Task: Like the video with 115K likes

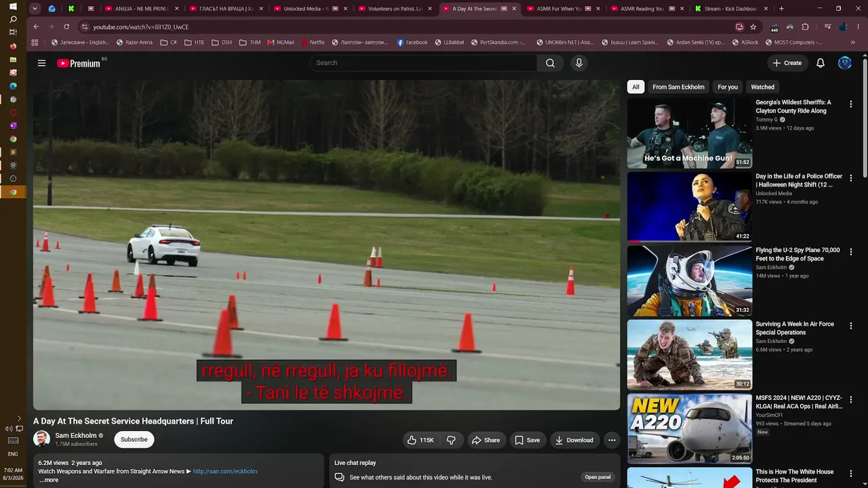Action: click(x=420, y=440)
